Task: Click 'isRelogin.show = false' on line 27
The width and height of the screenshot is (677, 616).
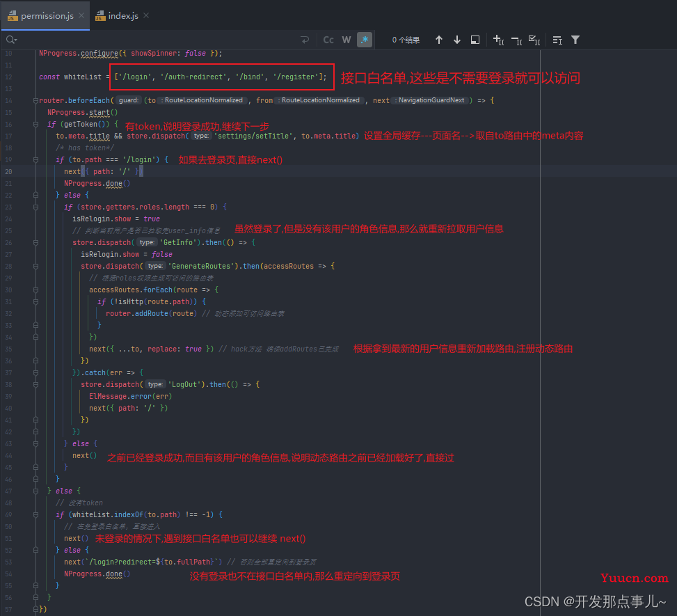Action: click(126, 255)
